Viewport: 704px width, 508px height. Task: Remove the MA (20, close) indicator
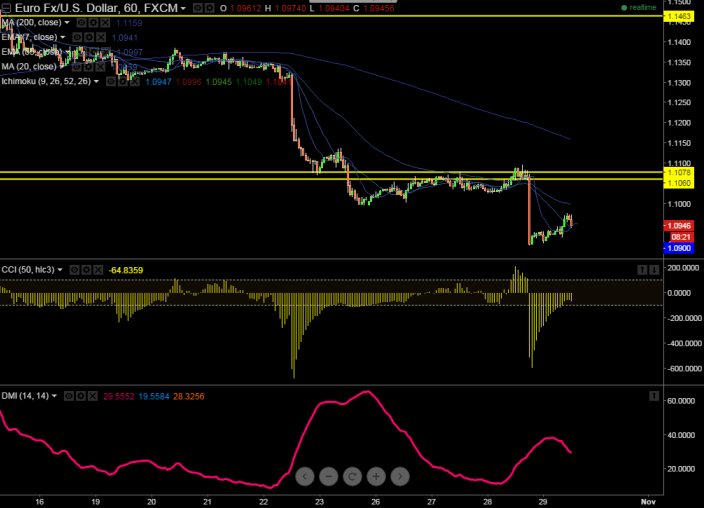pyautogui.click(x=100, y=67)
